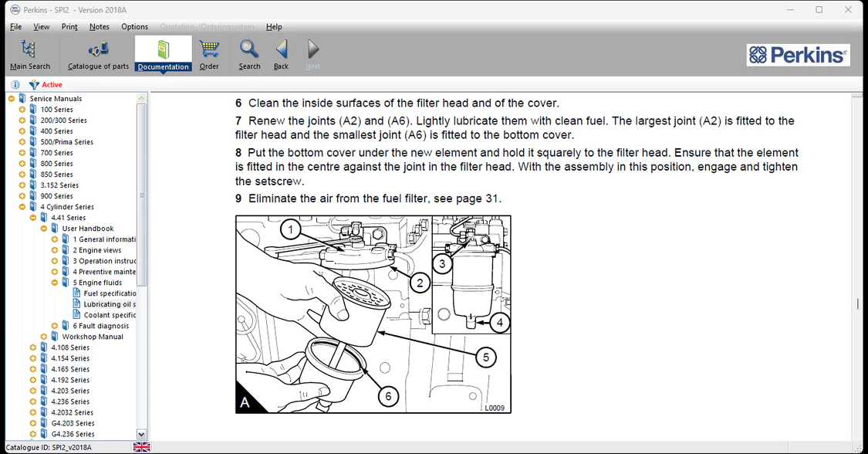The image size is (868, 454).
Task: Click the Search magnifying glass
Action: [249, 54]
